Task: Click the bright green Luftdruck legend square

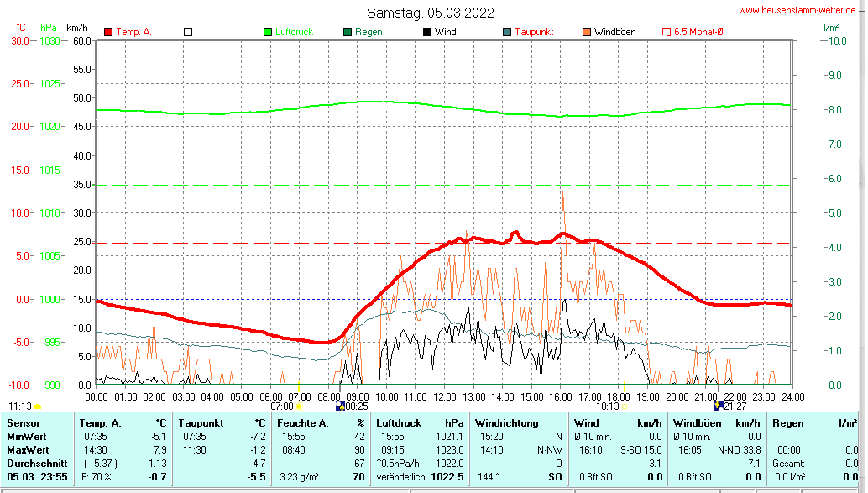Action: 268,32
